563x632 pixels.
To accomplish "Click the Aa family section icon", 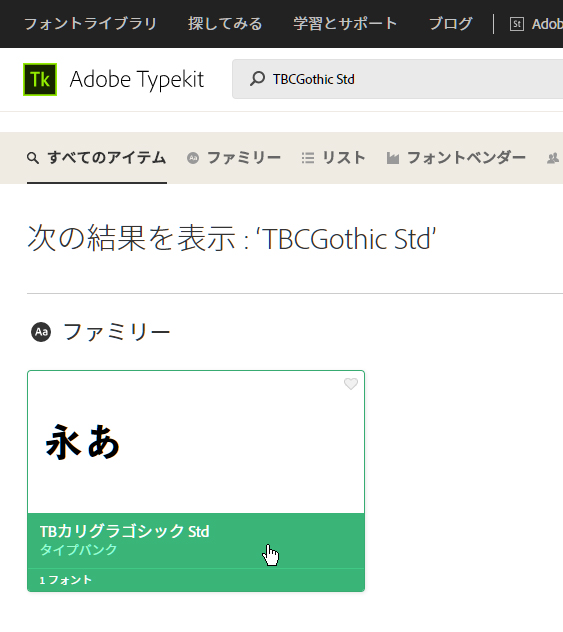I will pyautogui.click(x=41, y=332).
